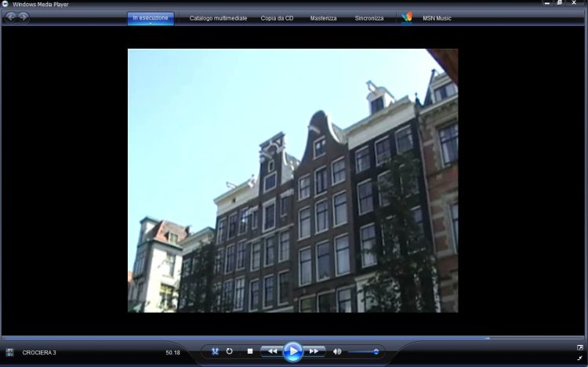Restore down the Media Player window
This screenshot has height=367, width=588.
[560, 3]
